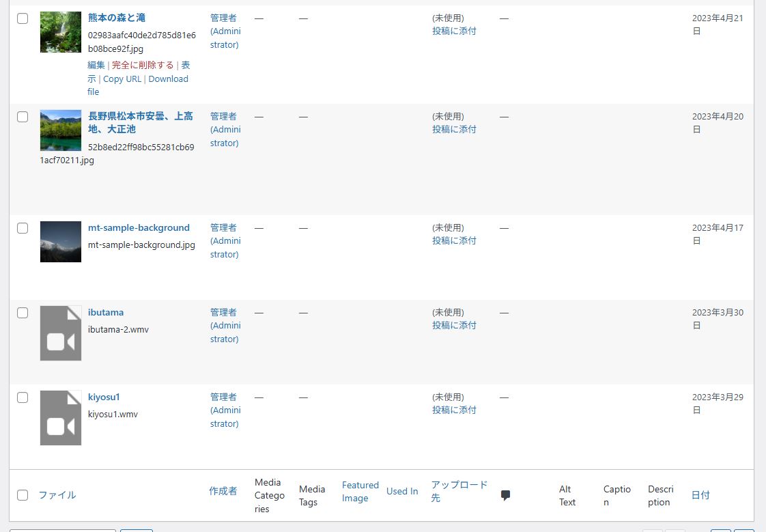This screenshot has width=766, height=532.
Task: Click 投稿に添付 in the kiyosu1 row
Action: pyautogui.click(x=454, y=410)
